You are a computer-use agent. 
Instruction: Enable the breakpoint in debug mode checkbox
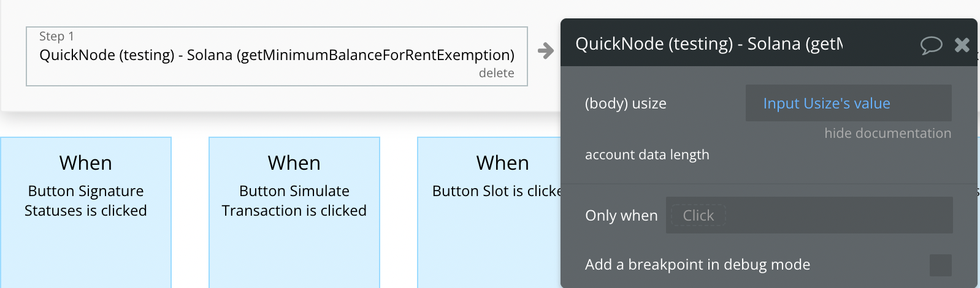click(x=940, y=265)
